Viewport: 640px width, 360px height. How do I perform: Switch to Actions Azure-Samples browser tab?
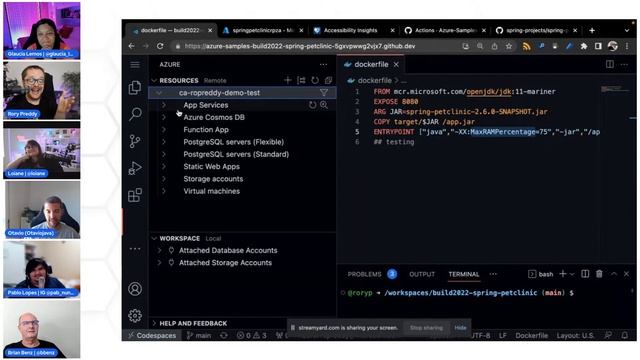pos(445,30)
